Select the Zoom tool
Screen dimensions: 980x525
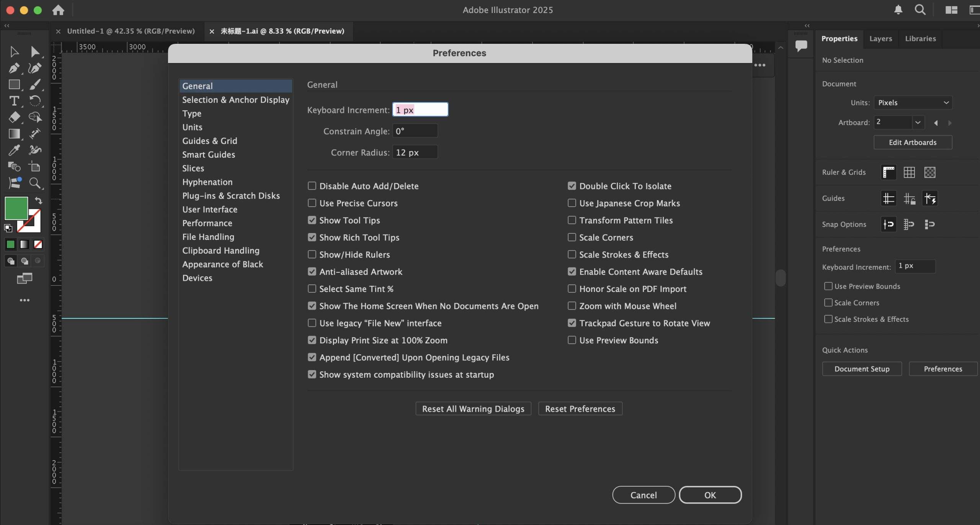35,183
